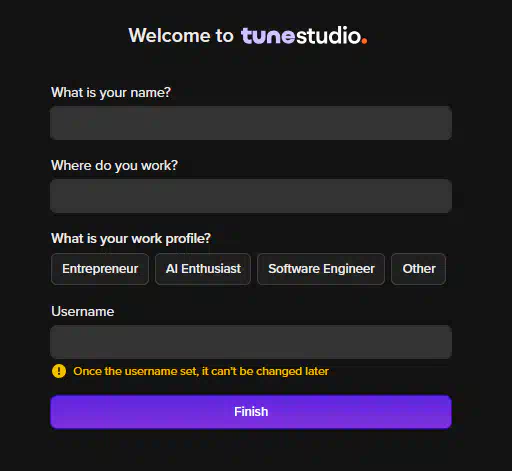Pick Software Engineer as work profile

[321, 269]
